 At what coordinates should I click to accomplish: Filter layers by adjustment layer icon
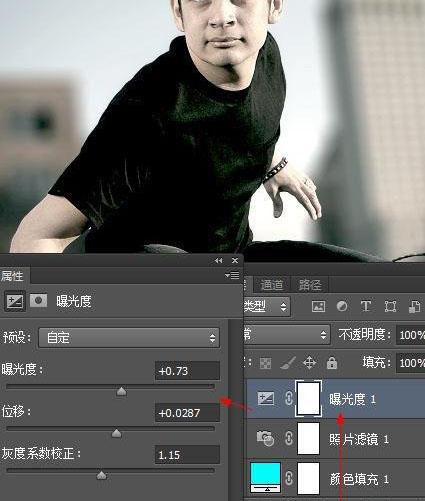pos(342,306)
